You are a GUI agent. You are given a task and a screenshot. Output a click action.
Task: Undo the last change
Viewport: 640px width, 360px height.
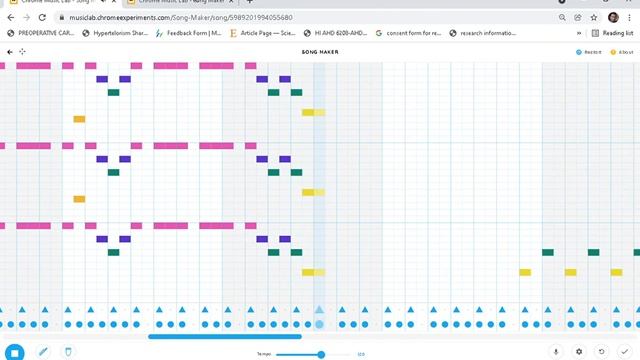[602, 351]
